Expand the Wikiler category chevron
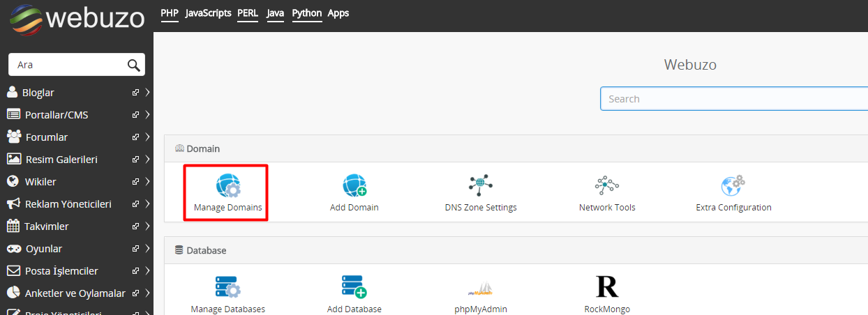Screen dimensions: 868x315 148,182
